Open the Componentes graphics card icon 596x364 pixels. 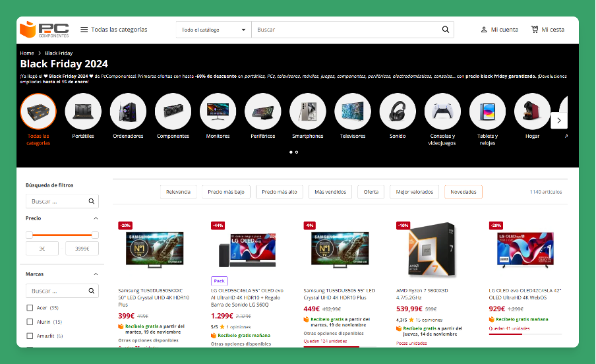click(x=173, y=111)
